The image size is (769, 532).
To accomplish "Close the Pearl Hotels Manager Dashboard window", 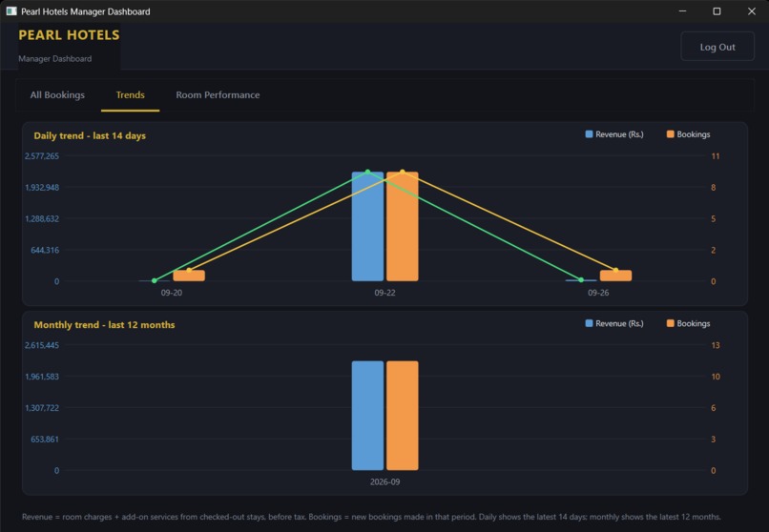I will pyautogui.click(x=751, y=10).
